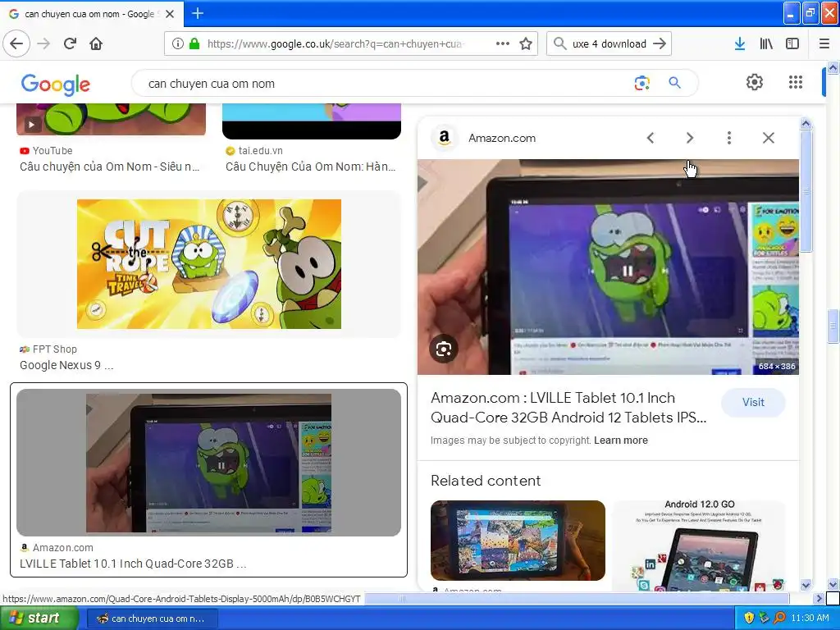This screenshot has width=840, height=630.
Task: Show next image in preview panel
Action: point(690,138)
